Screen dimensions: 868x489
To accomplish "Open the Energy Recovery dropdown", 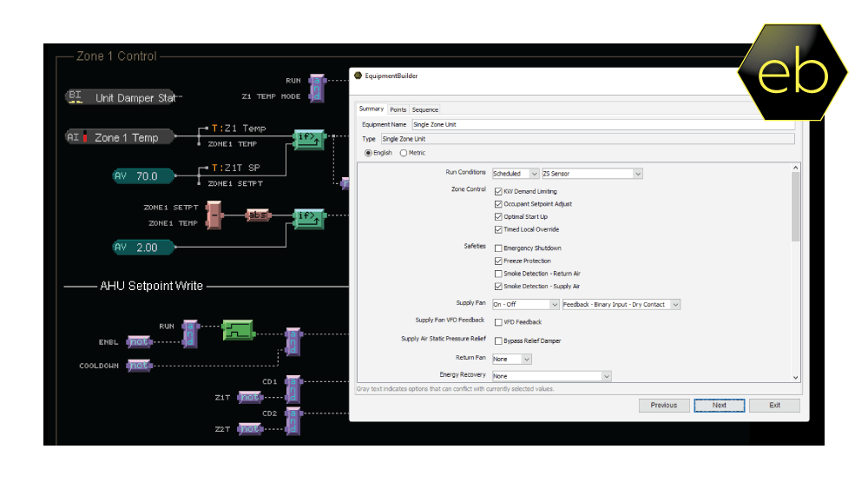I will [551, 376].
